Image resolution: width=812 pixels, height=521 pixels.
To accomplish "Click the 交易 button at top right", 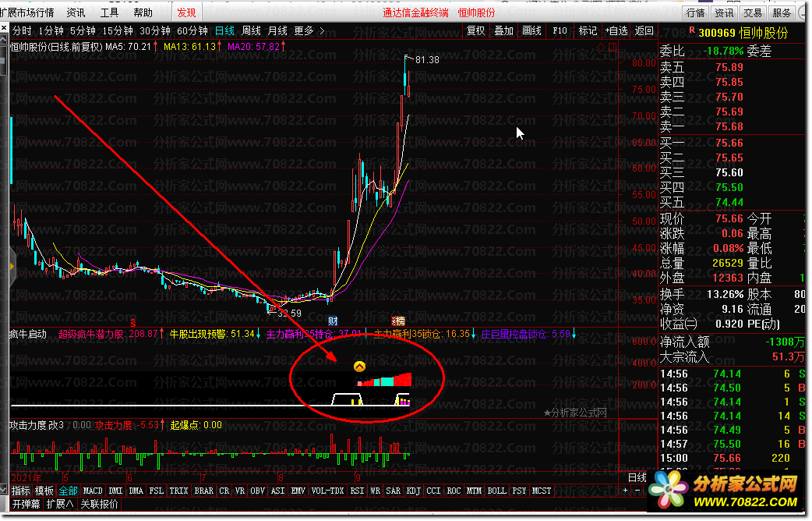I will coord(753,13).
